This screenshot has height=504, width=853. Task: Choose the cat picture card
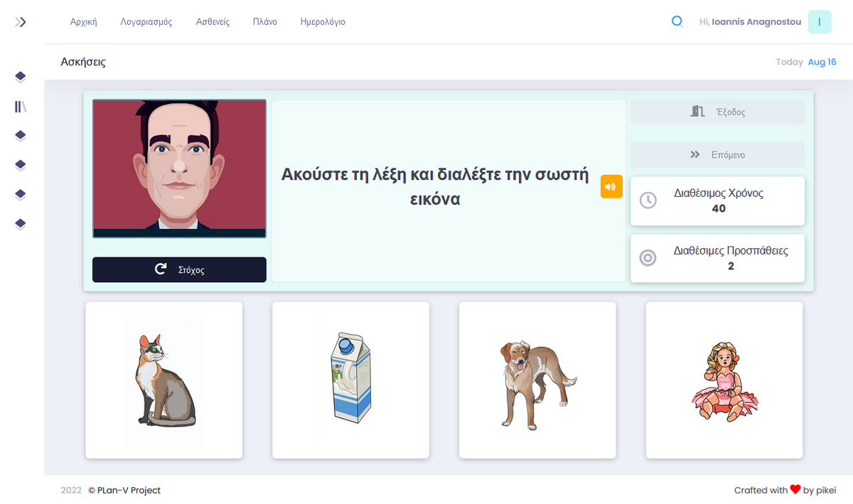point(164,380)
